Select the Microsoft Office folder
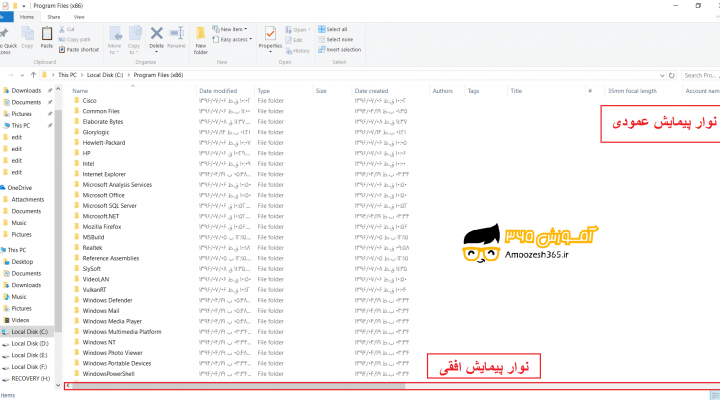Screen dimensions: 720x400 tap(103, 195)
